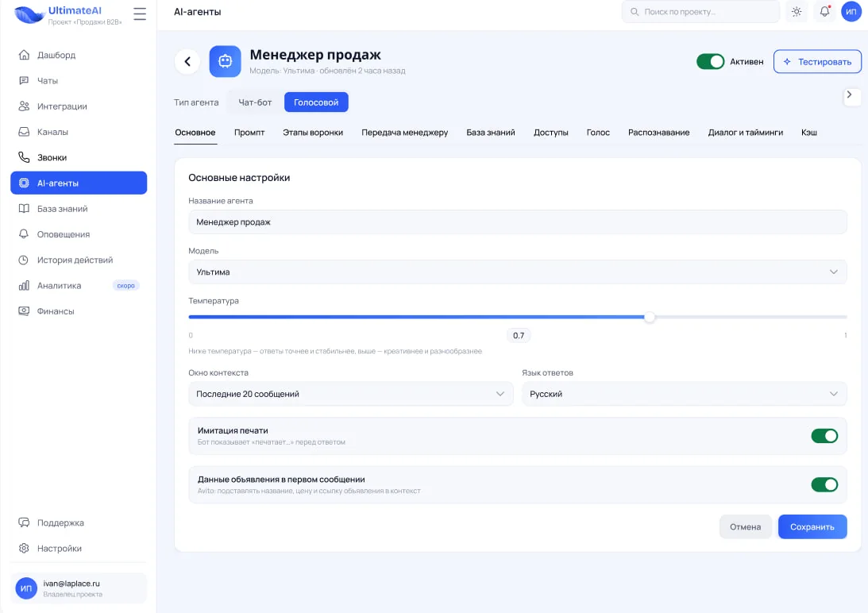
Task: Open Финансы in the sidebar
Action: click(x=79, y=311)
